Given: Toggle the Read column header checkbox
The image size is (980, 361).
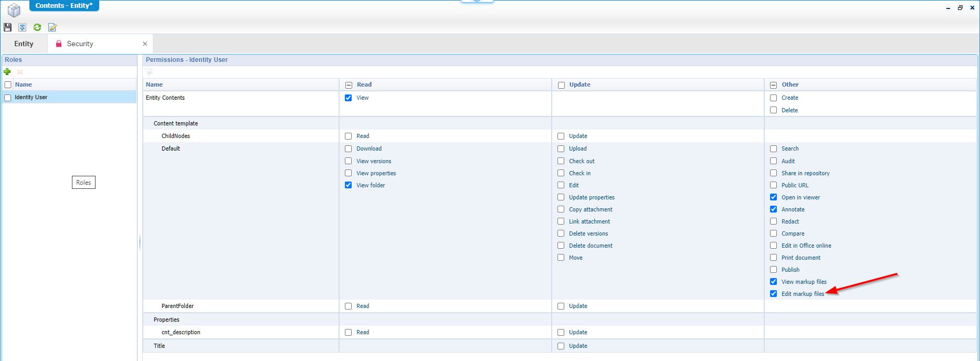Looking at the screenshot, I should 349,85.
